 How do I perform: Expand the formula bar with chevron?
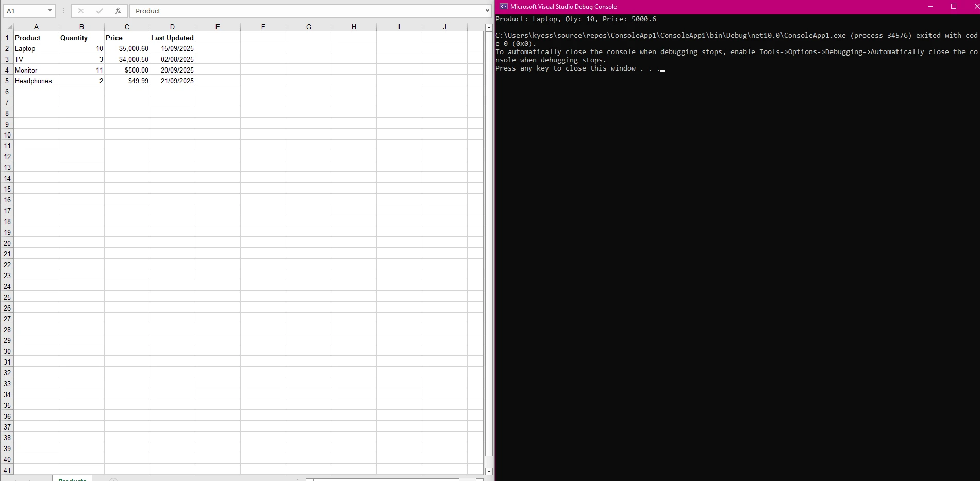coord(487,11)
